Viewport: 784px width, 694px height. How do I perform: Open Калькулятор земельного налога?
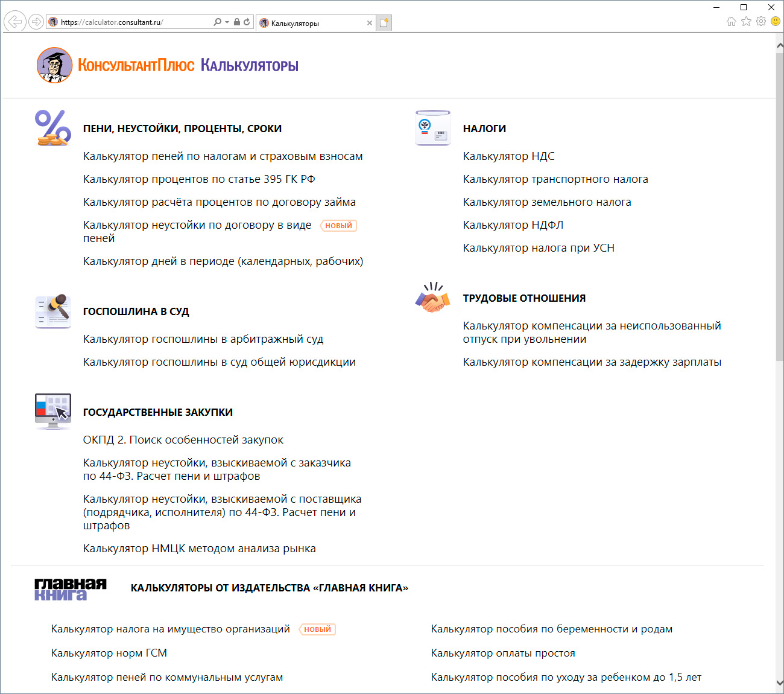(547, 202)
